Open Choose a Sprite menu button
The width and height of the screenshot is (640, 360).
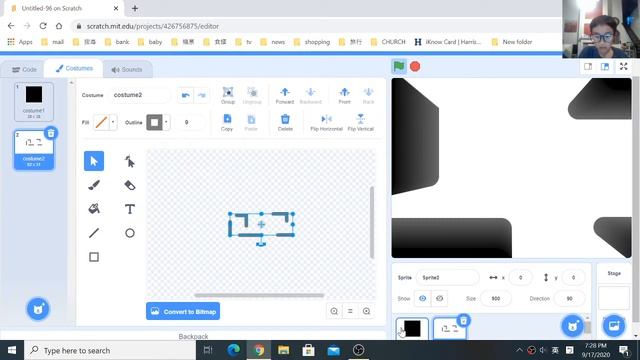(x=572, y=326)
